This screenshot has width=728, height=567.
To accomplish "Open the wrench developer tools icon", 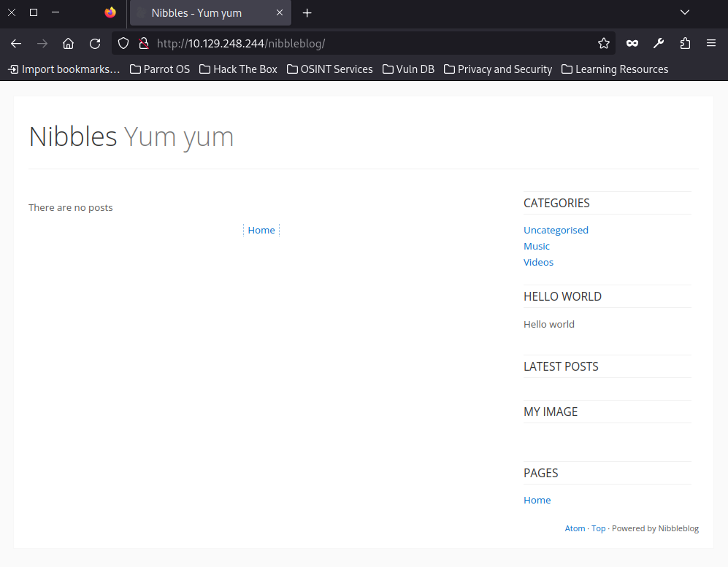I will (659, 44).
